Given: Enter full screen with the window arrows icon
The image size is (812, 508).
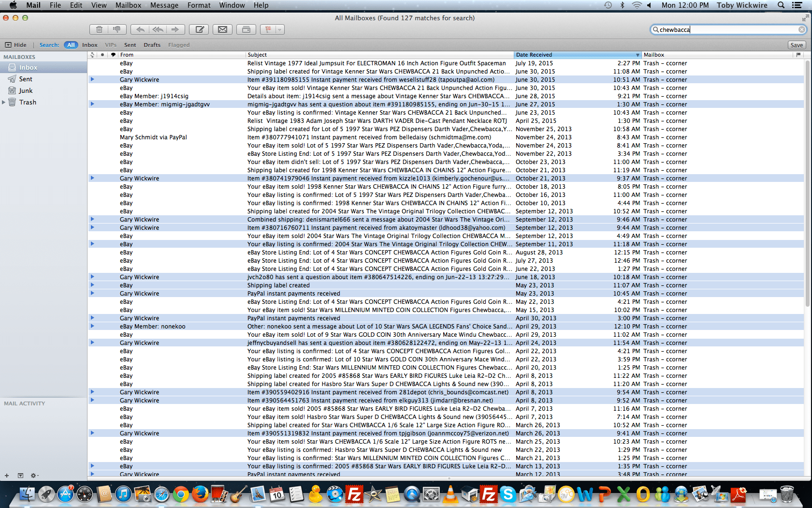Looking at the screenshot, I should pos(805,18).
